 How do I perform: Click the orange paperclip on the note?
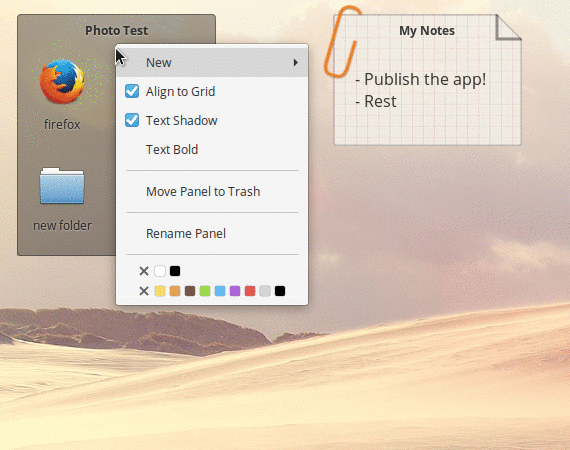click(342, 42)
